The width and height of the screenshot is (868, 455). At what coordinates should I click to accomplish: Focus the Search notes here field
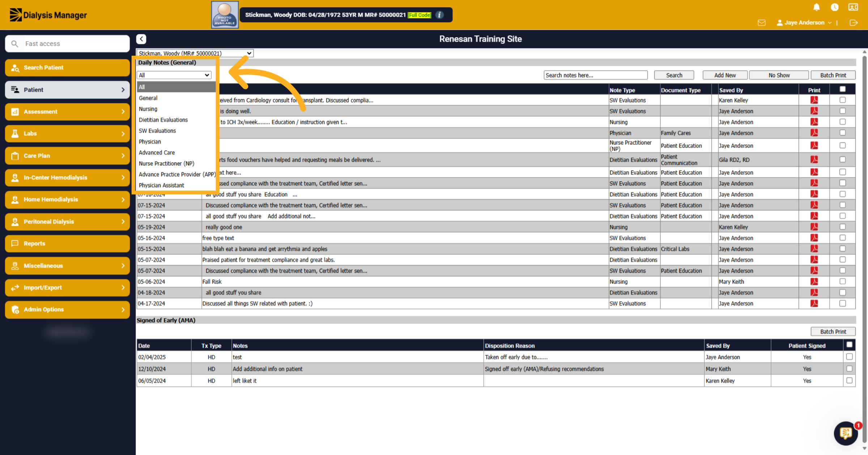(x=596, y=75)
